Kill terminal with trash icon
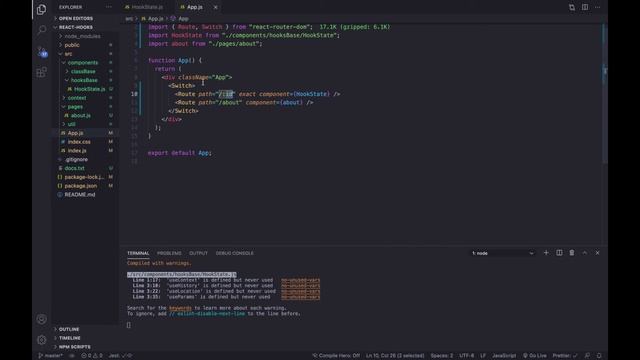 [x=572, y=253]
